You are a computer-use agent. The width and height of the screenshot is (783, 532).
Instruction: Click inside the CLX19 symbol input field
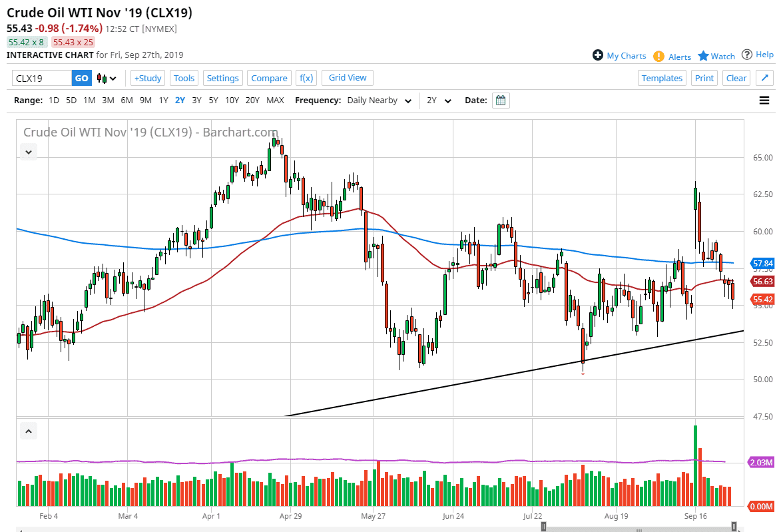40,78
